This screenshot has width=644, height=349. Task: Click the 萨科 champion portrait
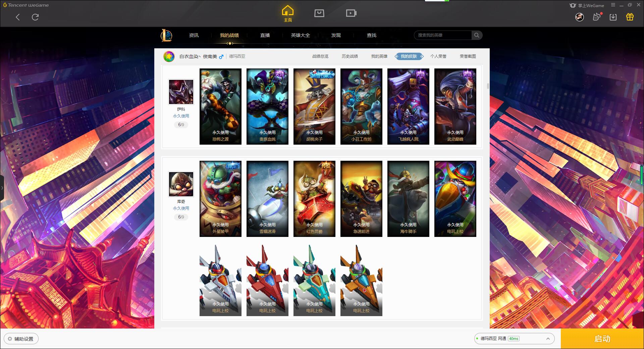(181, 92)
